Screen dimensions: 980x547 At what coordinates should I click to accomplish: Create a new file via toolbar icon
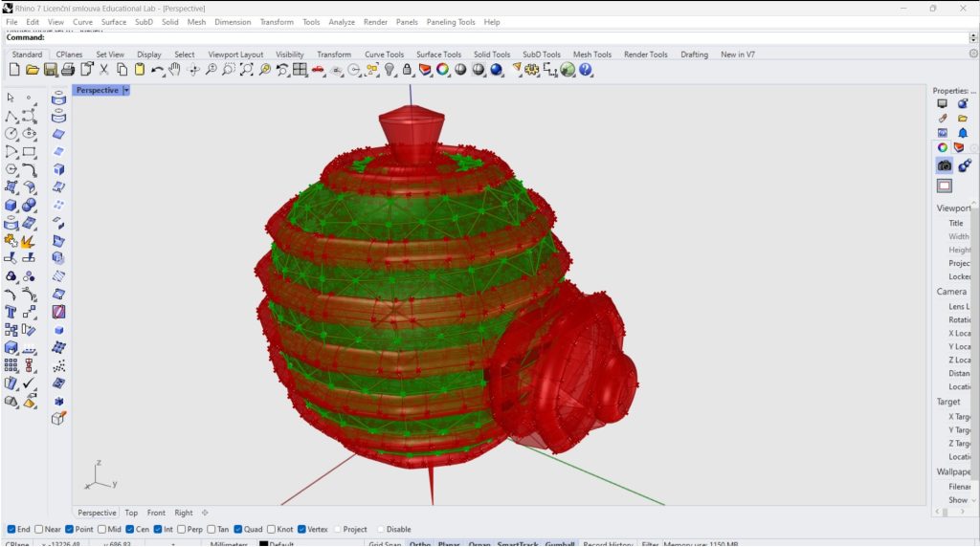(14, 70)
